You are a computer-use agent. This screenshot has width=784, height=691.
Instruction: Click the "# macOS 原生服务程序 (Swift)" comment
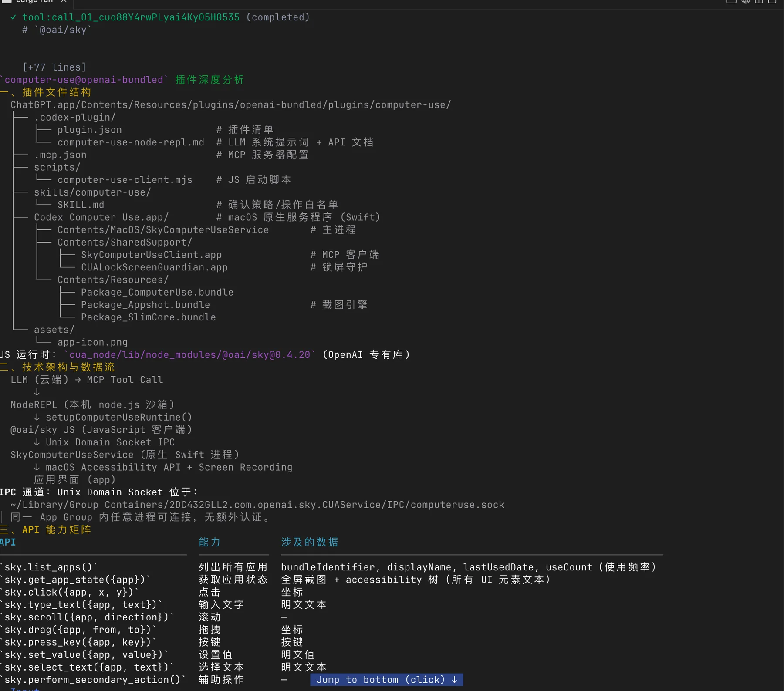[x=298, y=217]
